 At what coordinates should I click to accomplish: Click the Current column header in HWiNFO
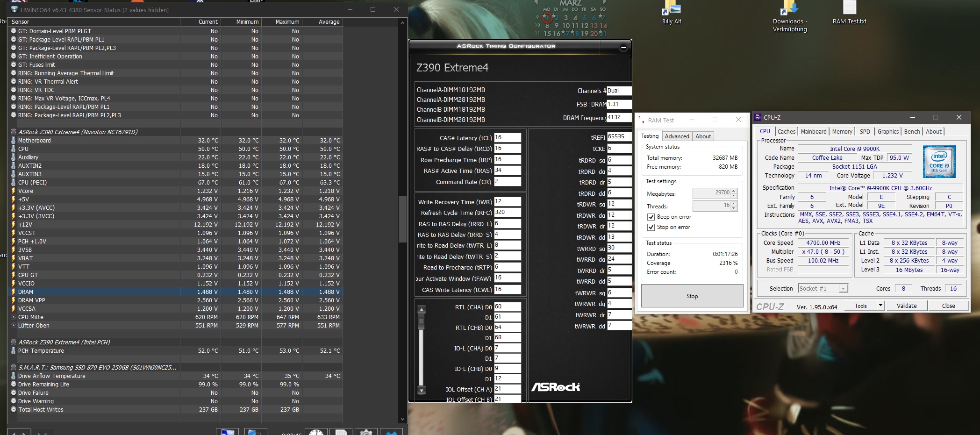(x=200, y=22)
